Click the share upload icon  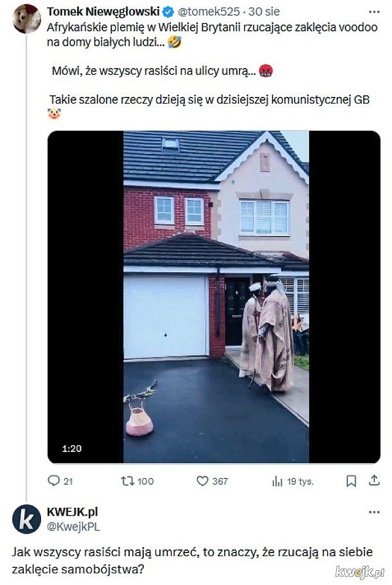coord(374,480)
